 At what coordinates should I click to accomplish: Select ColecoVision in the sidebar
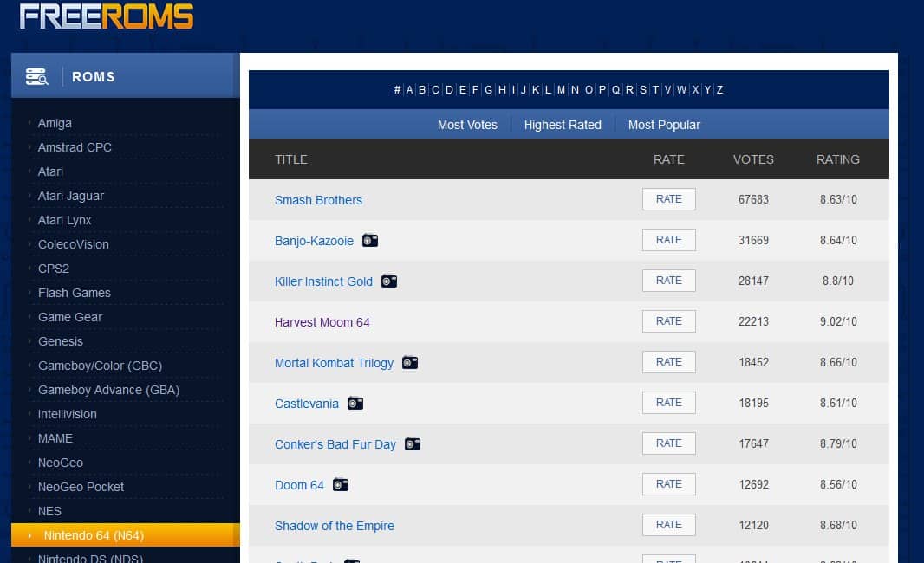coord(74,243)
